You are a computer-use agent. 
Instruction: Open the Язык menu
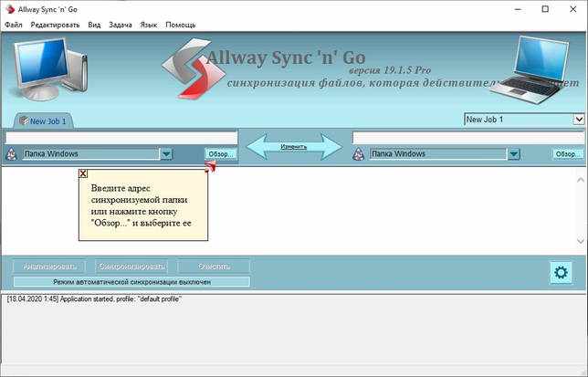click(x=149, y=25)
